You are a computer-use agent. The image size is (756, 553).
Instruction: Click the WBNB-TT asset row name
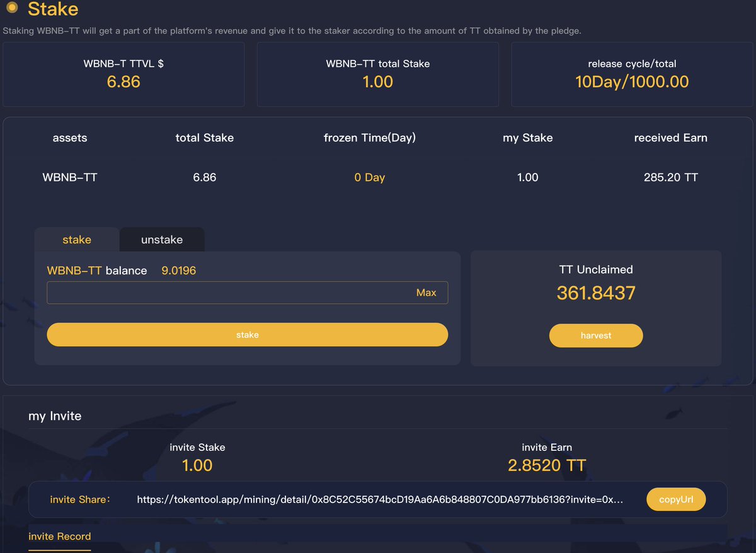pyautogui.click(x=70, y=177)
